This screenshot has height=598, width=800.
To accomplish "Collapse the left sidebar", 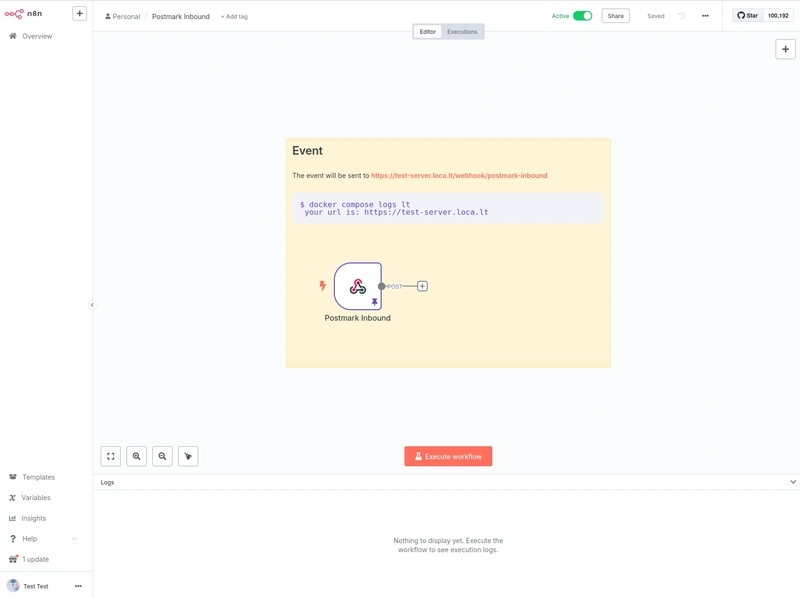I will click(x=92, y=305).
